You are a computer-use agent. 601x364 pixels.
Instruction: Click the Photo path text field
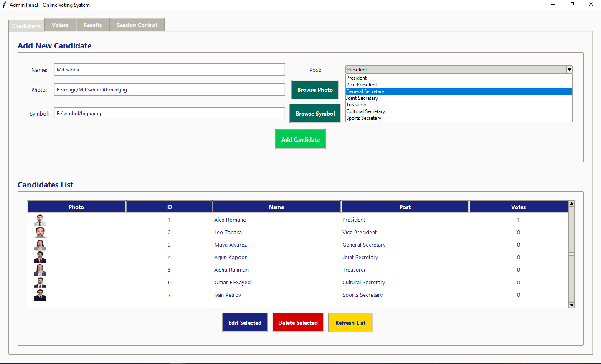169,89
